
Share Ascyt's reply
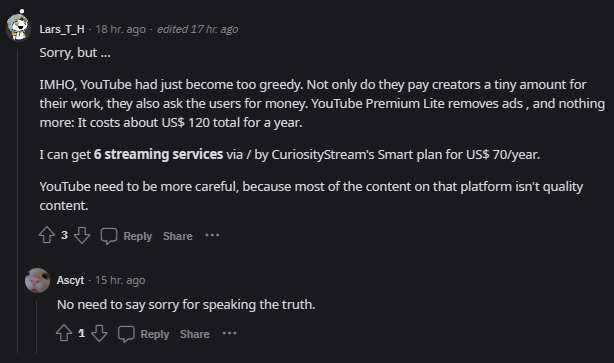(195, 334)
